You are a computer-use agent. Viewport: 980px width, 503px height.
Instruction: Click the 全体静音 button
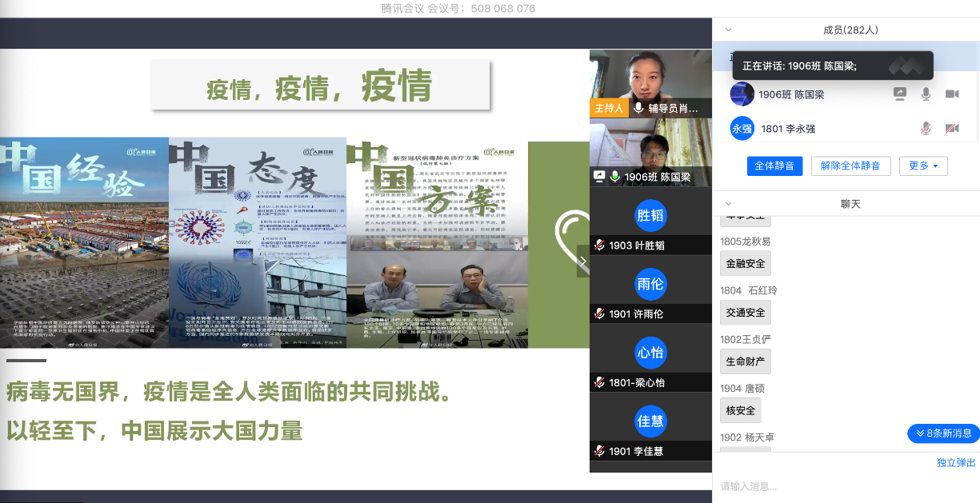point(775,166)
